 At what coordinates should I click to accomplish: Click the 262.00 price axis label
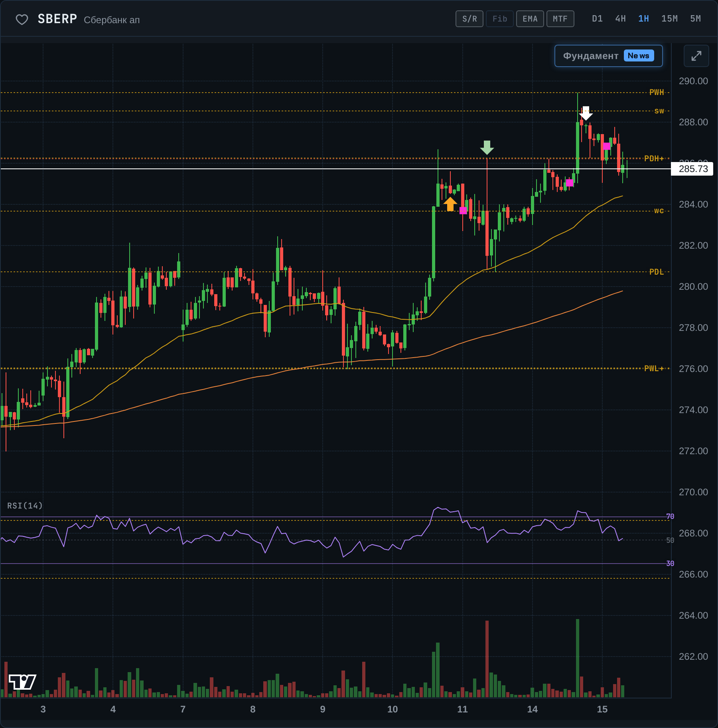tap(693, 657)
